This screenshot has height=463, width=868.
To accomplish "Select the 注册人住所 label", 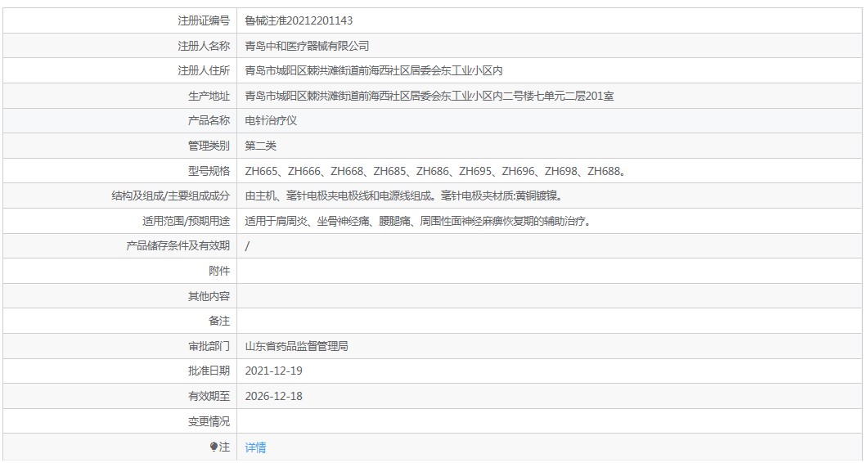I will pos(203,70).
